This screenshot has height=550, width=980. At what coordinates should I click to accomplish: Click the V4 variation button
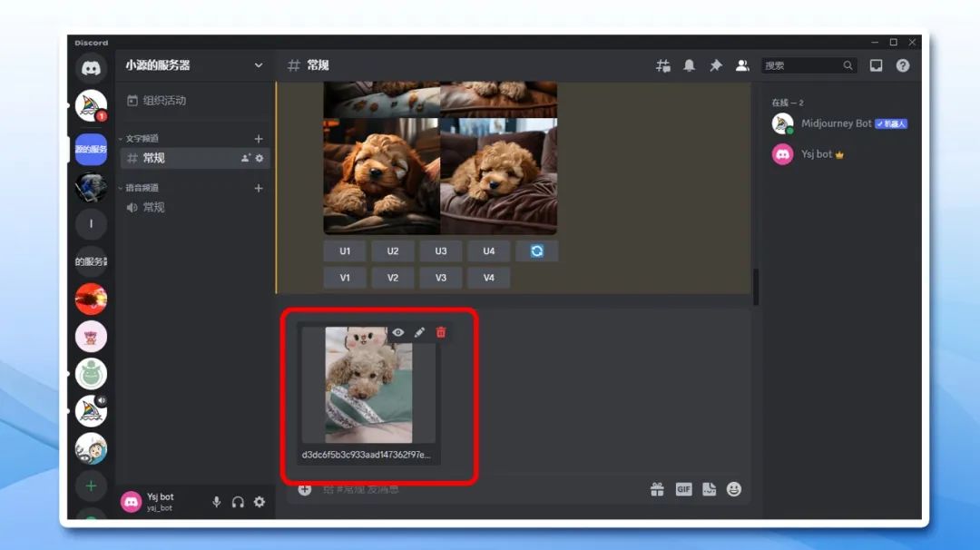[x=489, y=278]
